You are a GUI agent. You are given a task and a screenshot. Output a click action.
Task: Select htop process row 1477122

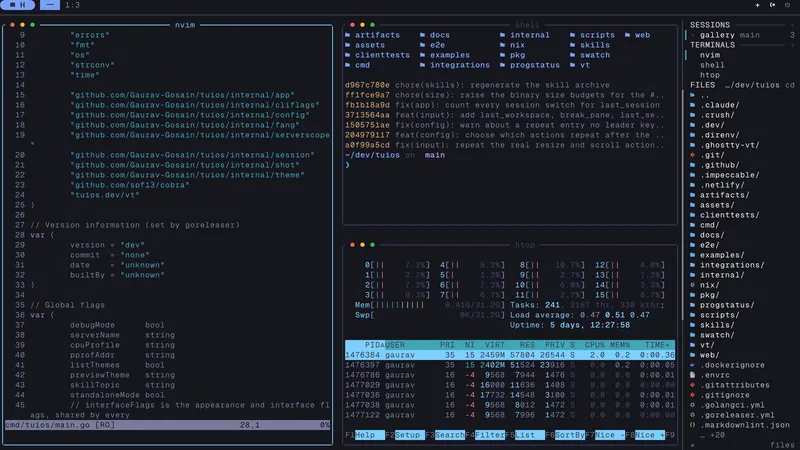(x=510, y=415)
